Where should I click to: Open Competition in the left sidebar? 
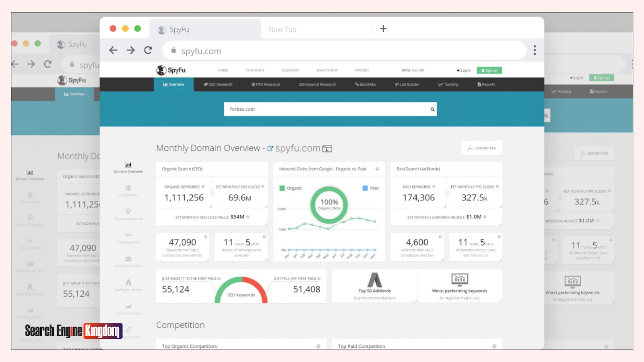(128, 191)
